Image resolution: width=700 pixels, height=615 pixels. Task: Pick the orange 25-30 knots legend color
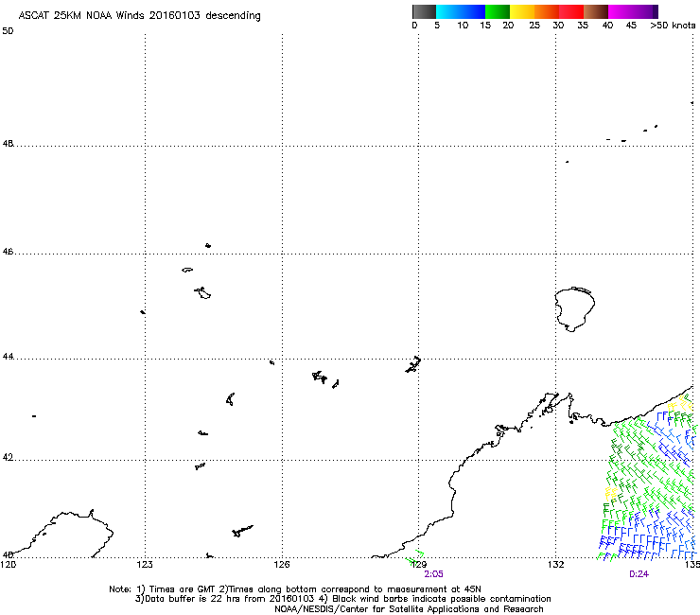pyautogui.click(x=547, y=11)
